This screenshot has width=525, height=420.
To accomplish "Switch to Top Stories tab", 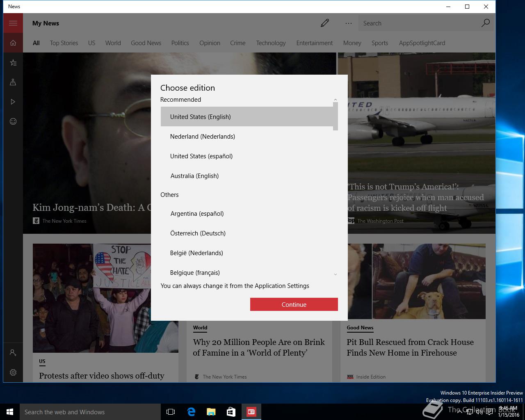I will click(x=64, y=43).
